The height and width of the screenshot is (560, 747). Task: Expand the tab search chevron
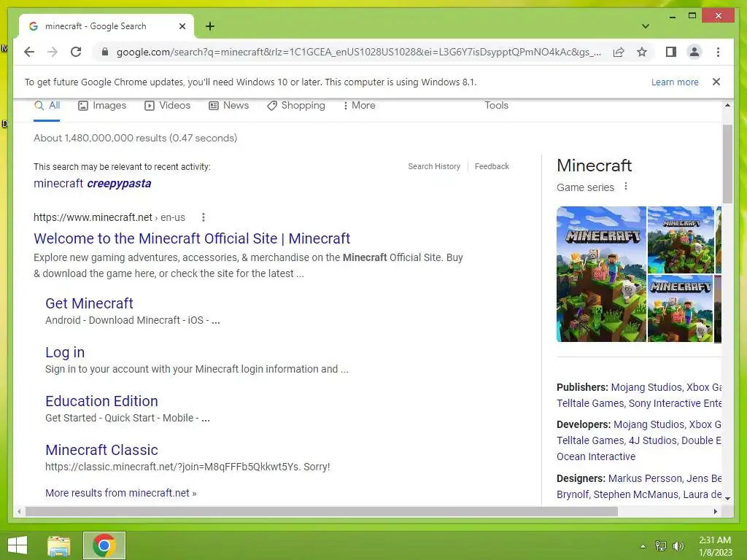(646, 26)
